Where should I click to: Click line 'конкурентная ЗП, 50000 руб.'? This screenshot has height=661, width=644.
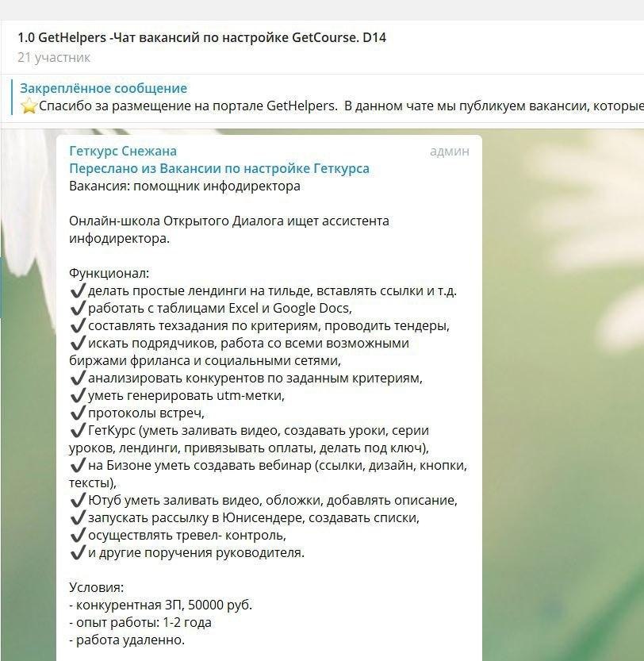tap(160, 605)
